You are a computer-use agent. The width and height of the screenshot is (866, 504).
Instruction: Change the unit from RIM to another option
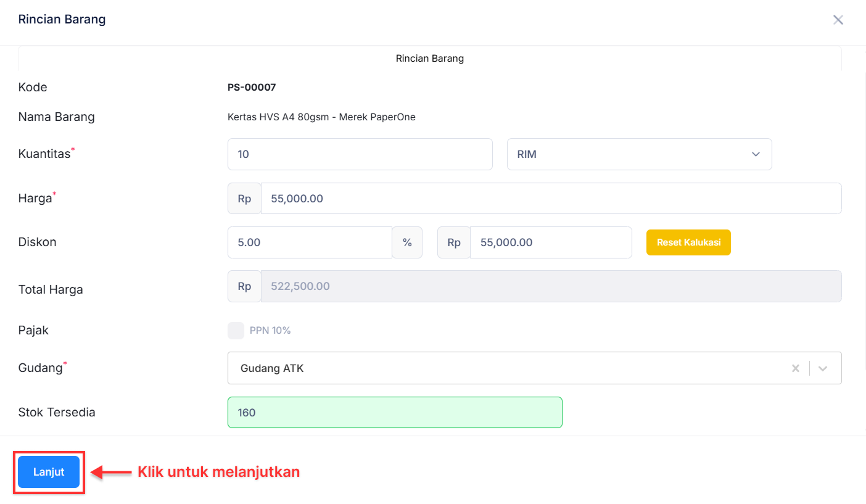[x=639, y=154]
